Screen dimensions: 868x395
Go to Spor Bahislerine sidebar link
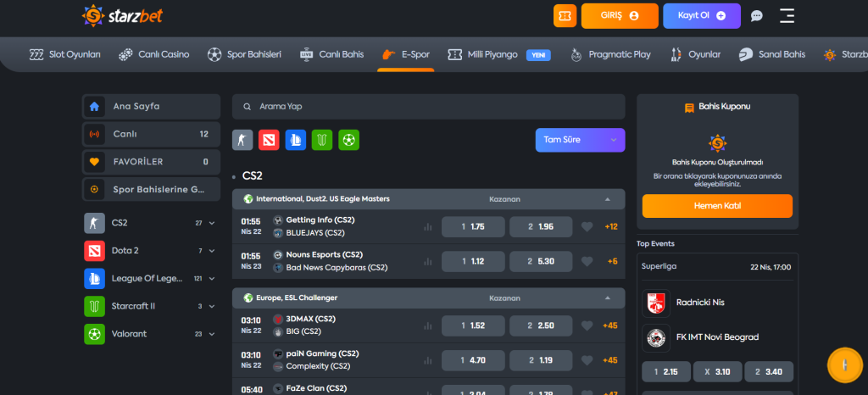pyautogui.click(x=151, y=189)
